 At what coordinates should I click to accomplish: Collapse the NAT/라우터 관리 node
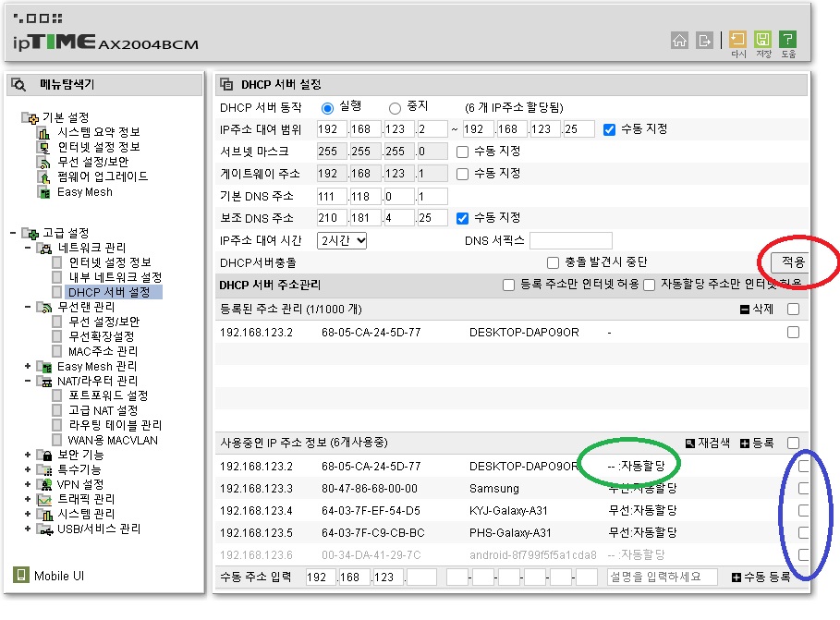28,381
